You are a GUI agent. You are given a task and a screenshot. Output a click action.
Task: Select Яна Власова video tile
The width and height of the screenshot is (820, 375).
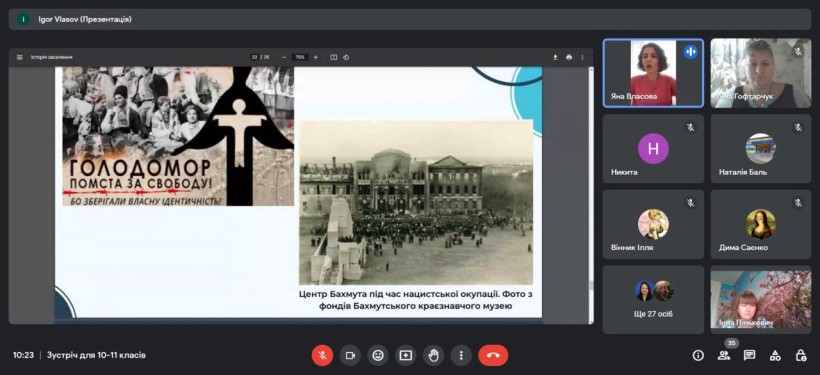pyautogui.click(x=653, y=73)
